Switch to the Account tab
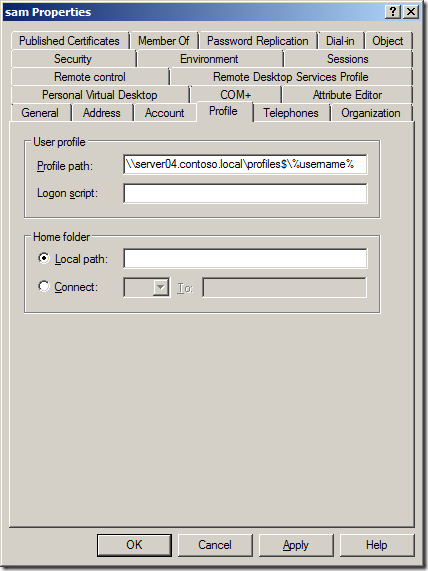This screenshot has width=428, height=571. click(x=165, y=113)
